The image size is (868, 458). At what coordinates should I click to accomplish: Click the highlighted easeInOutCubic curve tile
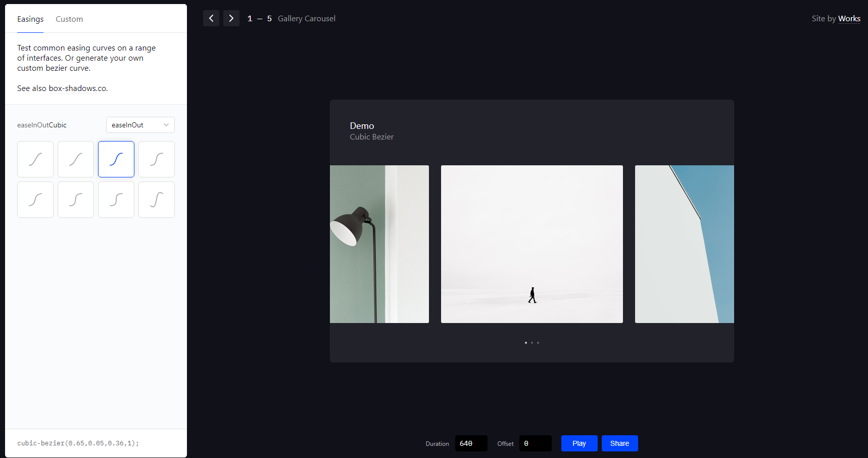point(116,159)
